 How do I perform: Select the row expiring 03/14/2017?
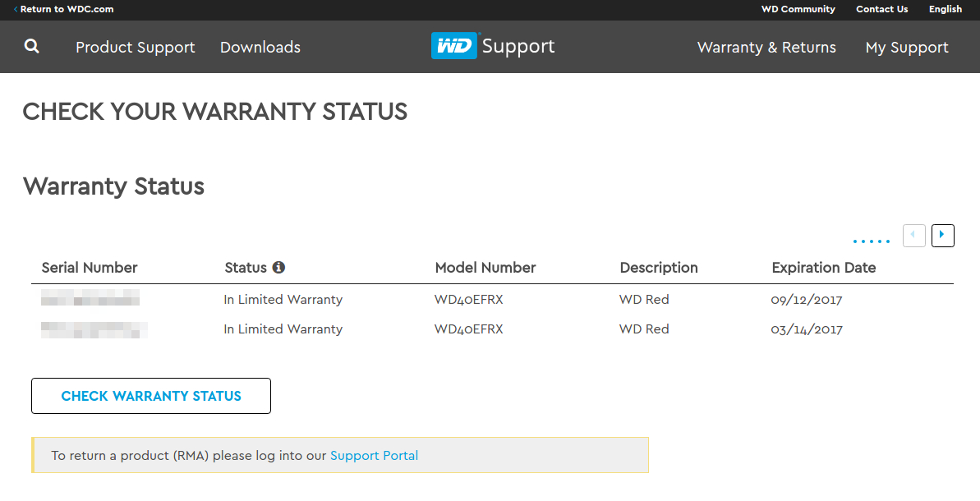click(x=493, y=329)
